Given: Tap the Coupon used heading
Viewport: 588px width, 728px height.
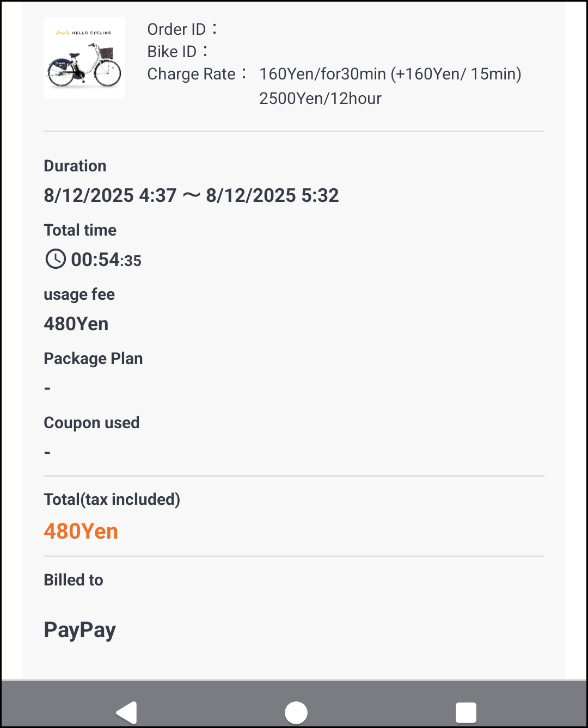Looking at the screenshot, I should (91, 423).
